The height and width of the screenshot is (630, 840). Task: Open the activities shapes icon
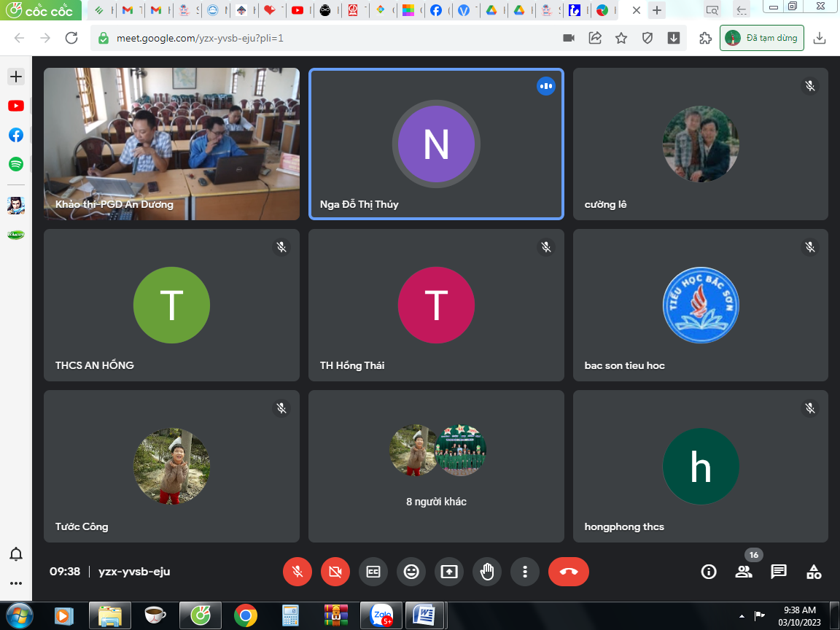click(814, 572)
